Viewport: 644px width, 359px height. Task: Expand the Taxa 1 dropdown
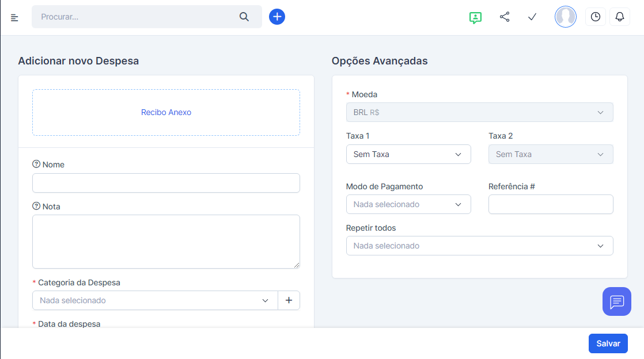(408, 154)
